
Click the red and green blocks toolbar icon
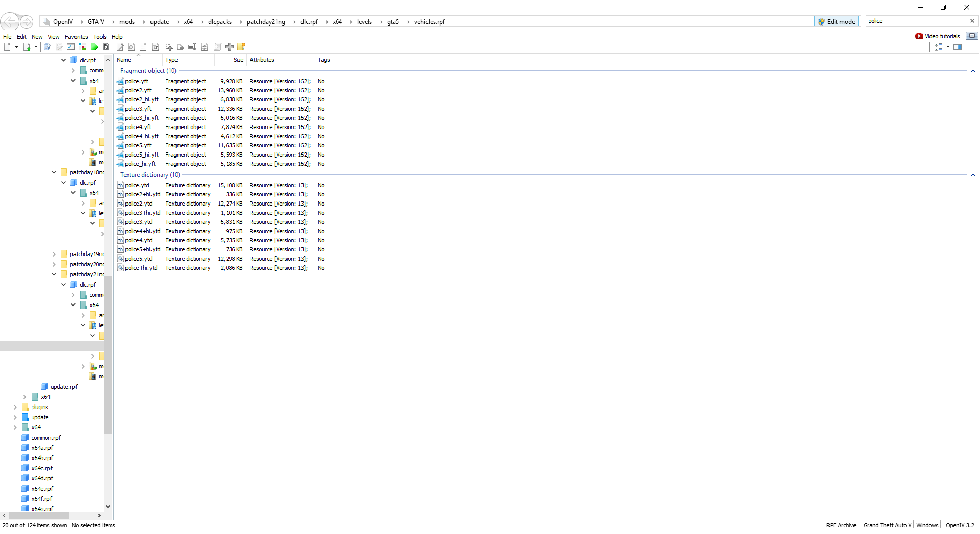(83, 47)
